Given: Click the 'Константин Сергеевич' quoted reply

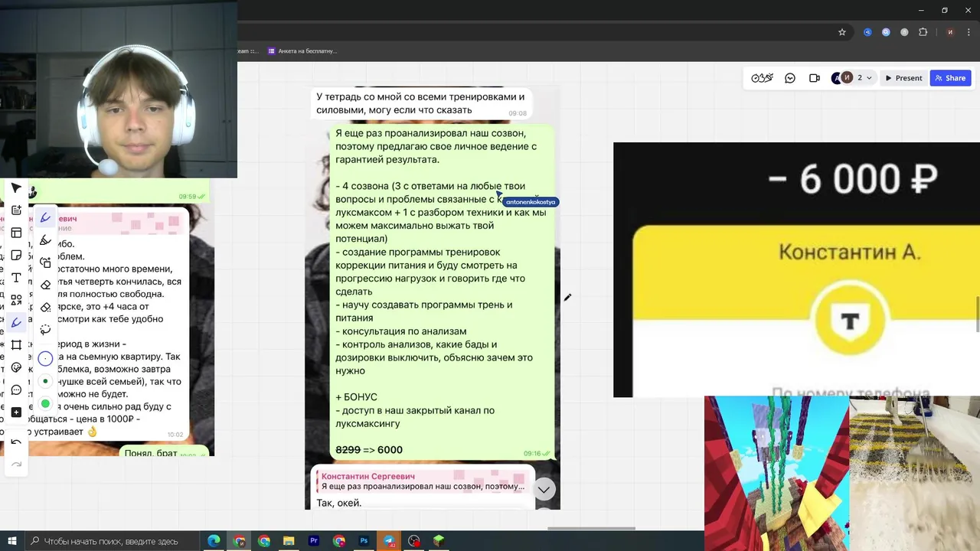Looking at the screenshot, I should [x=423, y=481].
